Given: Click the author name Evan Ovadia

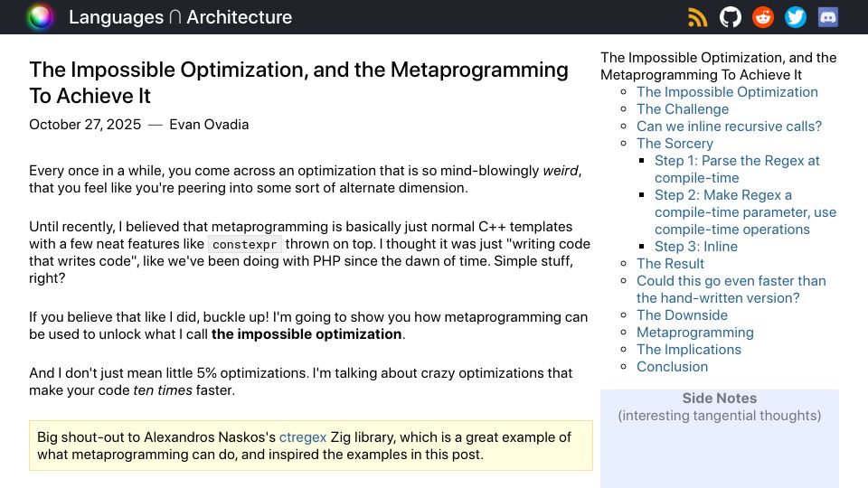Looking at the screenshot, I should click(209, 125).
